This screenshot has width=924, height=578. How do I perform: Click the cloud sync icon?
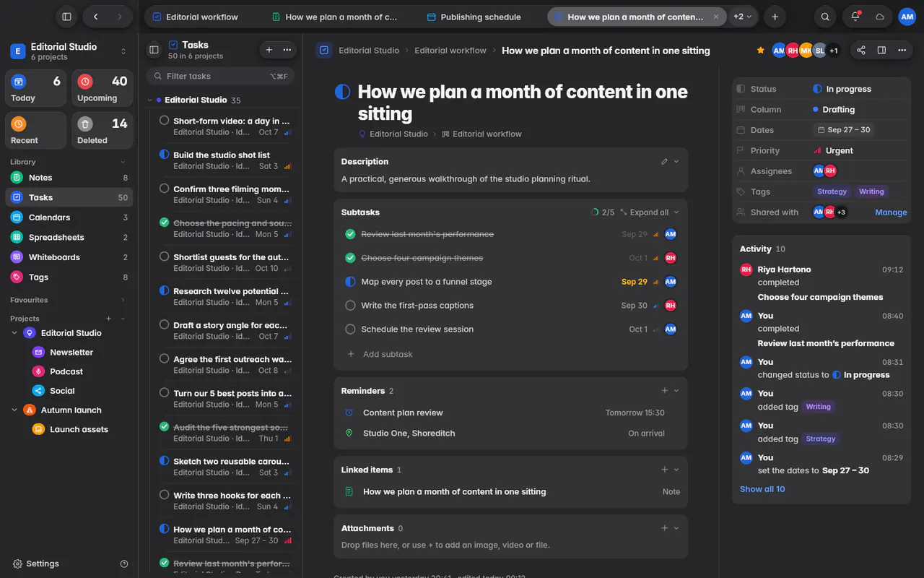(x=880, y=17)
